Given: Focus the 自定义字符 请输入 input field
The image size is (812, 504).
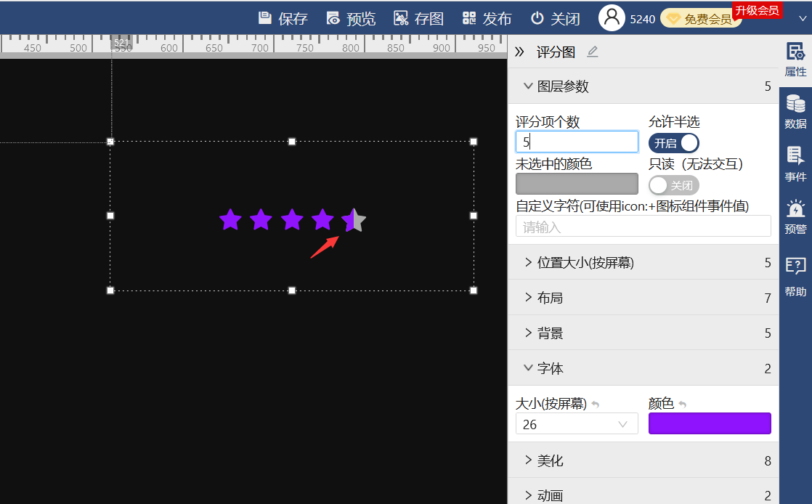Looking at the screenshot, I should (643, 227).
